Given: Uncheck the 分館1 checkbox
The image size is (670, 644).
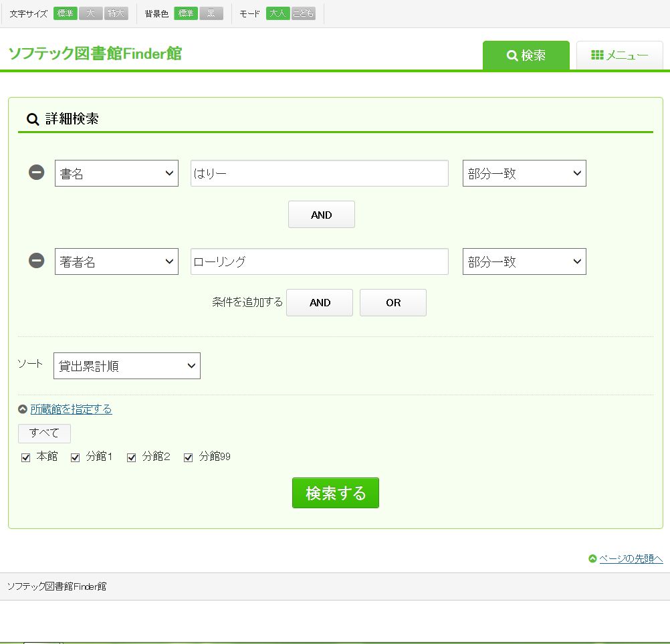Looking at the screenshot, I should (76, 457).
